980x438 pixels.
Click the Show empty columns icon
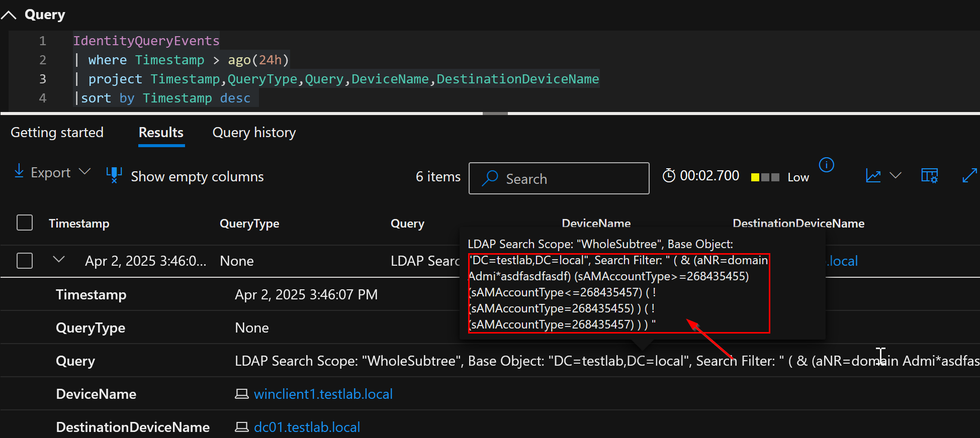[x=114, y=175]
